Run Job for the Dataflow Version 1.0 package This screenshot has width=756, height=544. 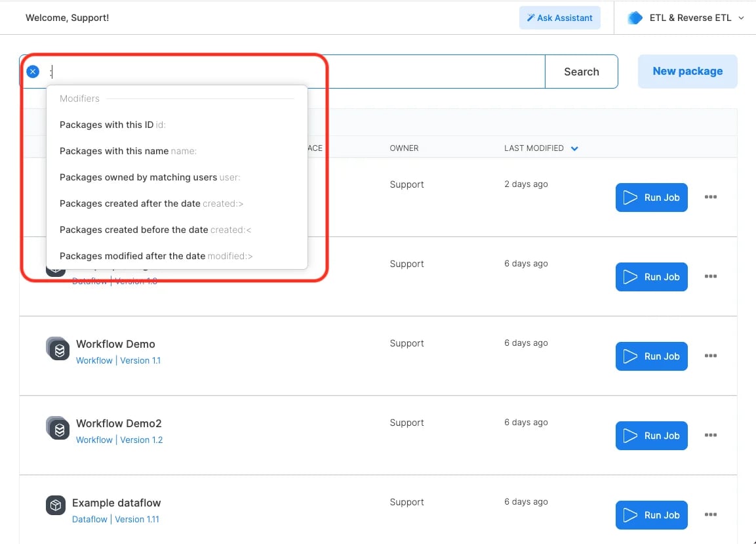(x=651, y=277)
